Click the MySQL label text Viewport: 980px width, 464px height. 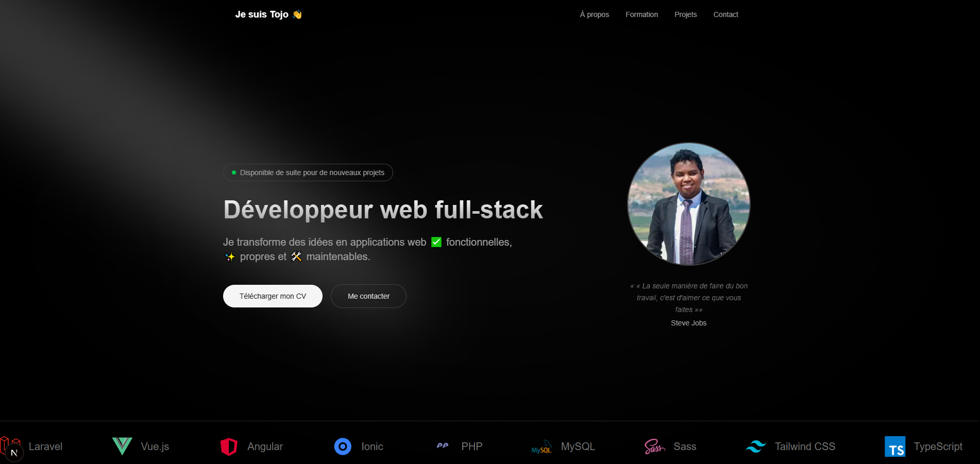(578, 446)
